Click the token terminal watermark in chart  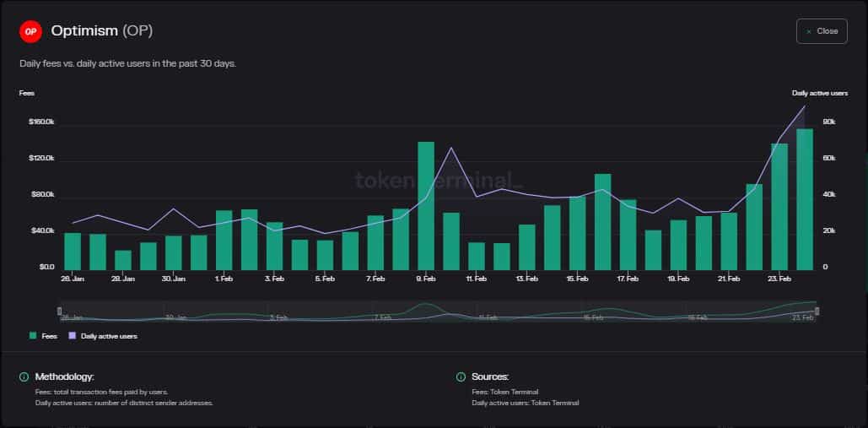pyautogui.click(x=438, y=180)
